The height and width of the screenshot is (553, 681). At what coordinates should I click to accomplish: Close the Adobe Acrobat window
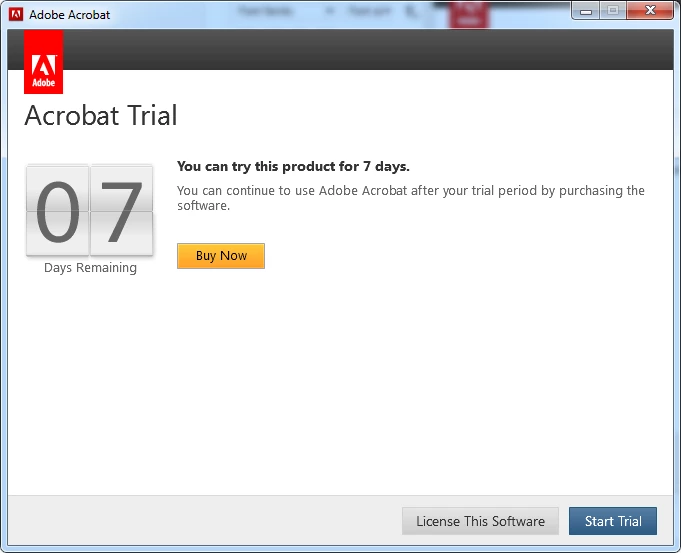(x=650, y=10)
